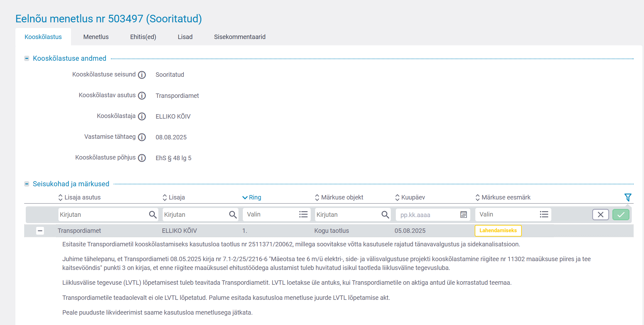Image resolution: width=644 pixels, height=325 pixels.
Task: Show info for Kooskõlastuse seisund
Action: pyautogui.click(x=142, y=75)
